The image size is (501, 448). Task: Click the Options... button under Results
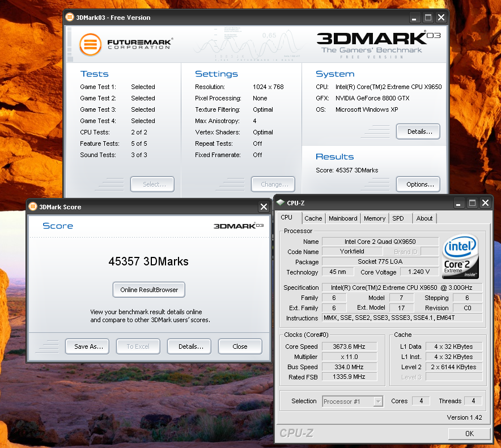click(418, 184)
